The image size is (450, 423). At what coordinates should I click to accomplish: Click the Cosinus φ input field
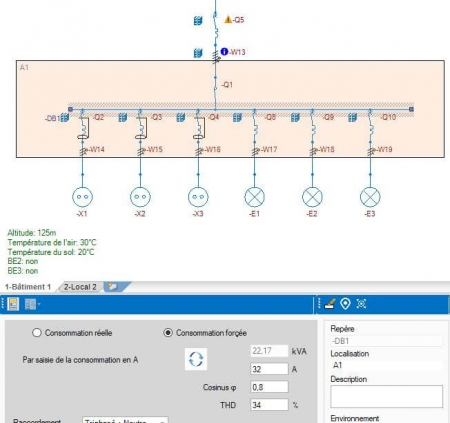(269, 387)
